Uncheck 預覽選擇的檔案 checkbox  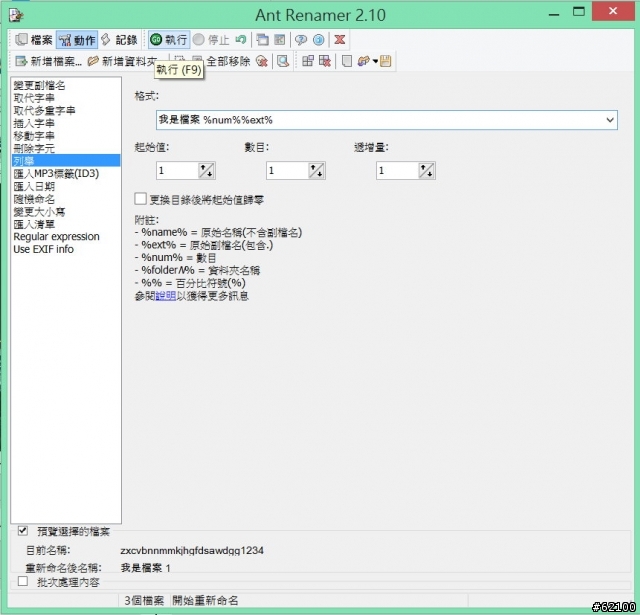23,531
